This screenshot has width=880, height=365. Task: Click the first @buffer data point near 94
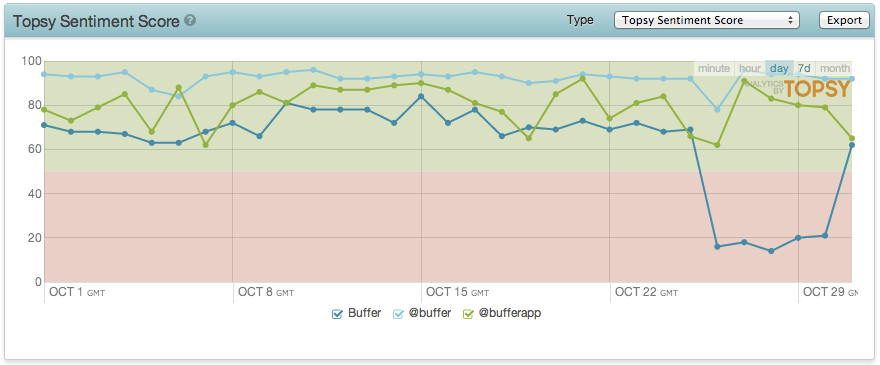coord(44,74)
